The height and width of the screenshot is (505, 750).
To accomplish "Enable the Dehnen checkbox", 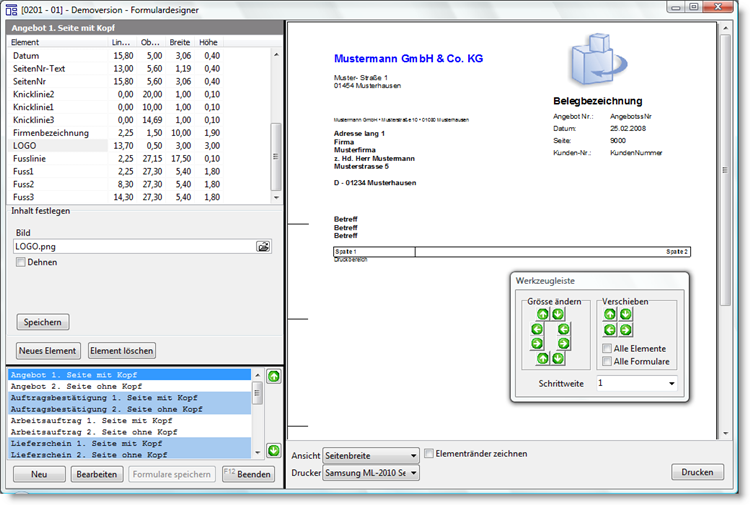I will [21, 262].
